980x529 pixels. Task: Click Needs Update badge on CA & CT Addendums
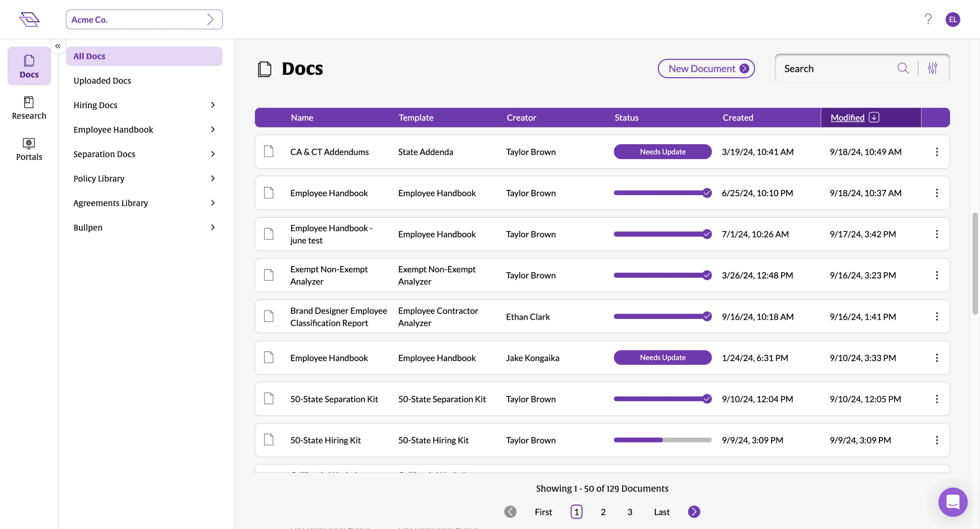[663, 151]
